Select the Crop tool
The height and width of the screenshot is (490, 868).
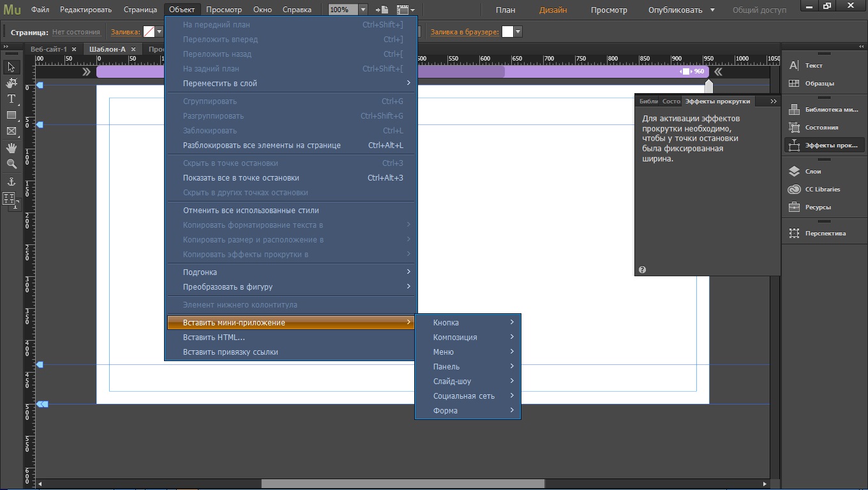click(11, 83)
